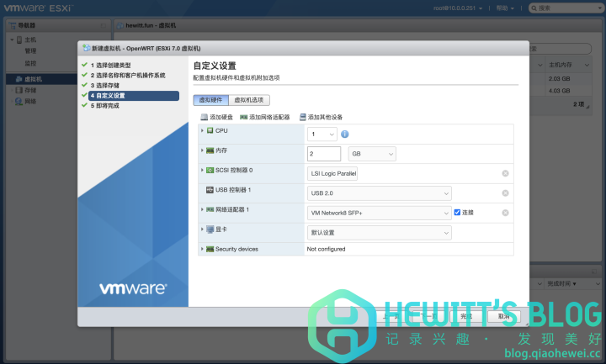Click the SCSI controller 0 icon
The width and height of the screenshot is (606, 364).
tap(210, 170)
